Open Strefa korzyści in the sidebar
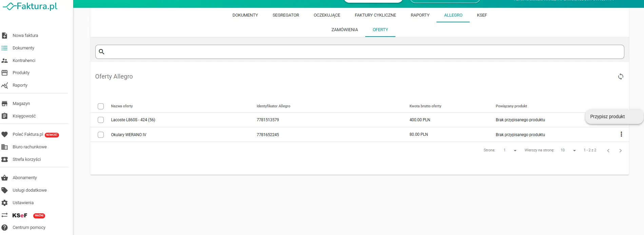The height and width of the screenshot is (235, 644). click(x=26, y=159)
